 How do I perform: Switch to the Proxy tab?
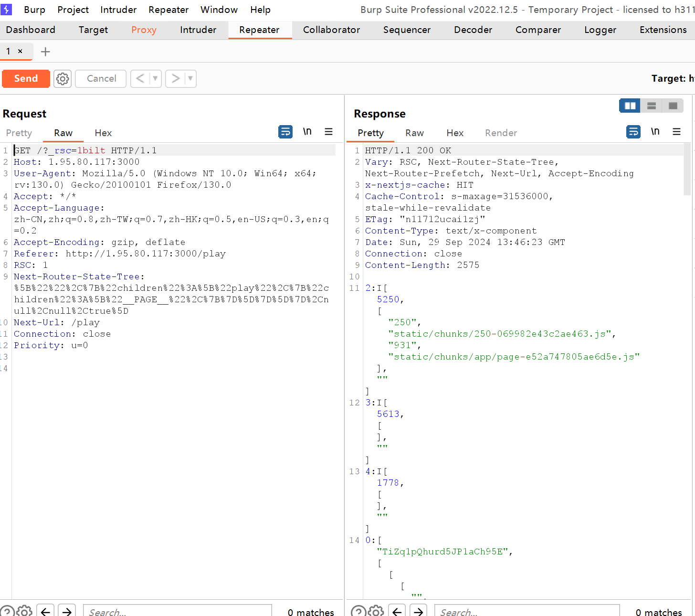(x=144, y=30)
